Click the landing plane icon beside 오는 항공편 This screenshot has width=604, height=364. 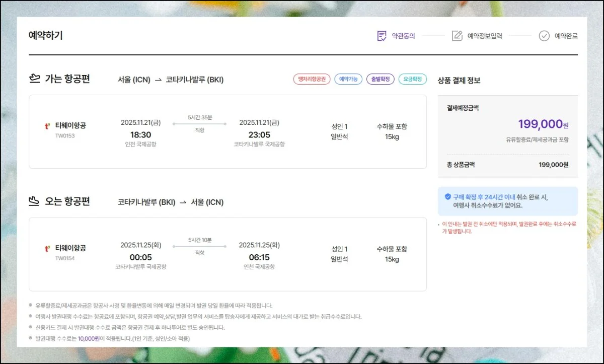tap(34, 201)
